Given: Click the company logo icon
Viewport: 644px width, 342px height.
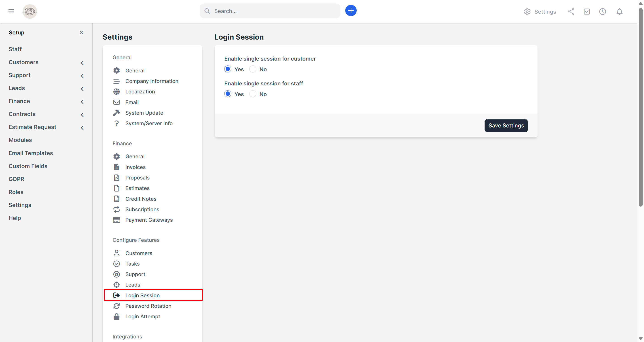Looking at the screenshot, I should pyautogui.click(x=30, y=11).
